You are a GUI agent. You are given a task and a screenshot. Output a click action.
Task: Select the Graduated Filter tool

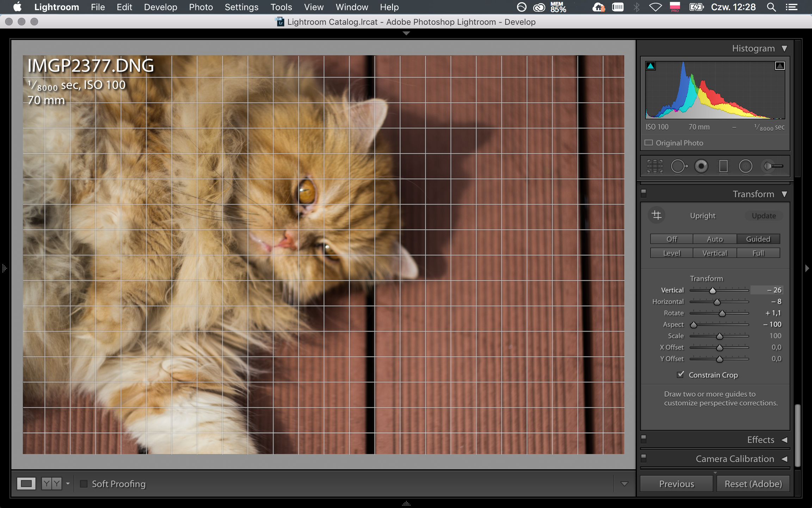[723, 166]
